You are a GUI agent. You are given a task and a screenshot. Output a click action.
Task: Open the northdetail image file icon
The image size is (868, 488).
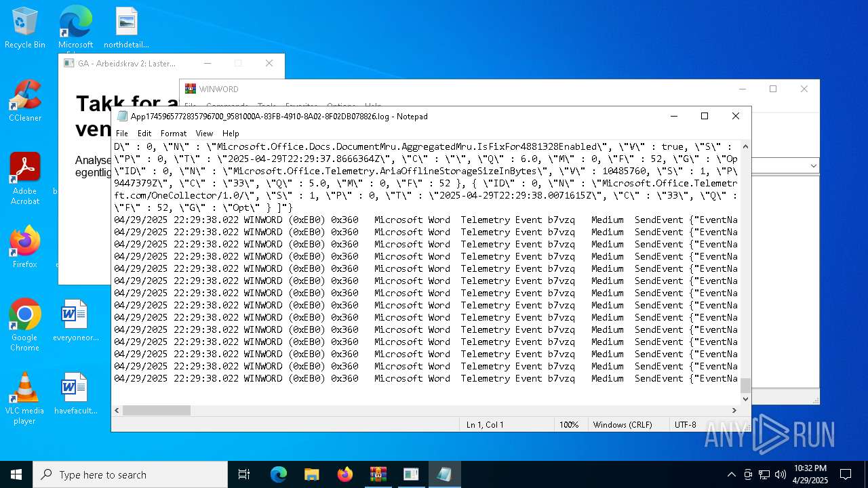click(126, 28)
